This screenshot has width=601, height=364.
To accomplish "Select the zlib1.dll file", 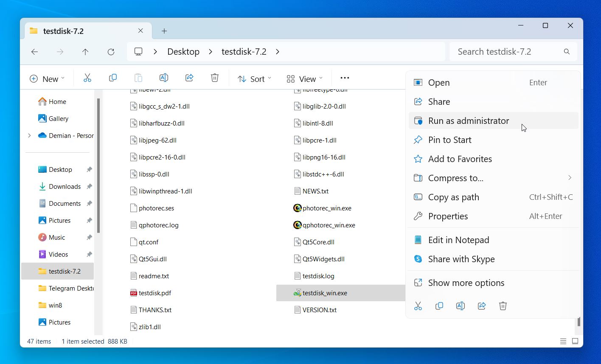I will pyautogui.click(x=145, y=327).
